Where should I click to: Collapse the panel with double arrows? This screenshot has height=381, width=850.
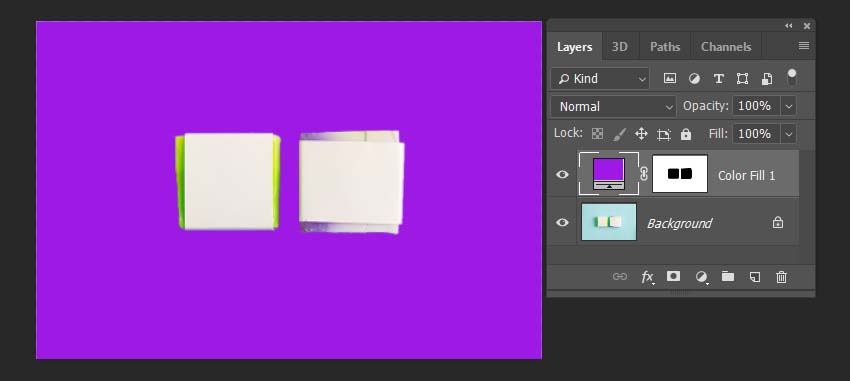[789, 25]
